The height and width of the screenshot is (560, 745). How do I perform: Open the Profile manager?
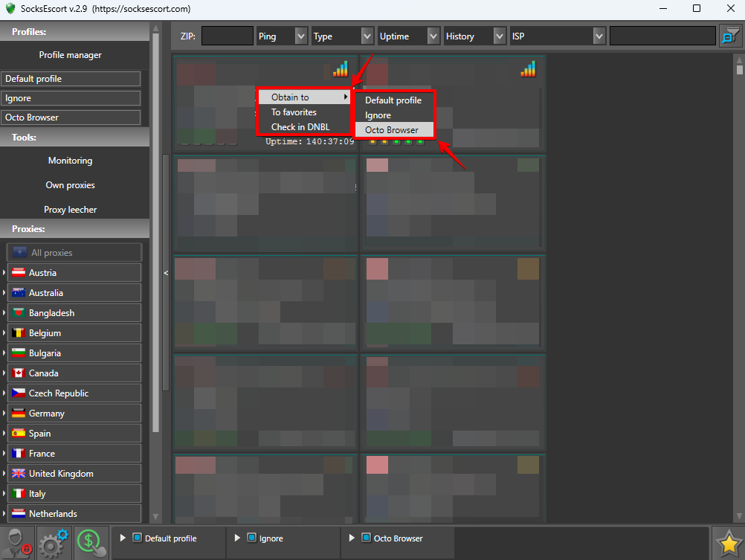(x=71, y=55)
